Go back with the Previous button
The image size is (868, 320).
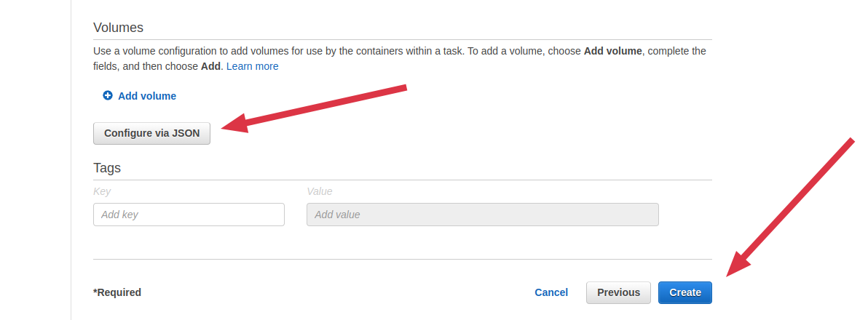[x=618, y=292]
